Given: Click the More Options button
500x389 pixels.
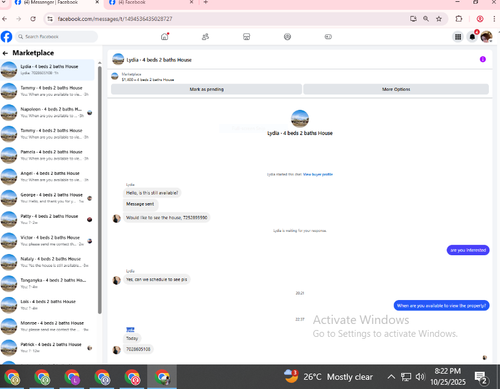Looking at the screenshot, I should coord(396,89).
